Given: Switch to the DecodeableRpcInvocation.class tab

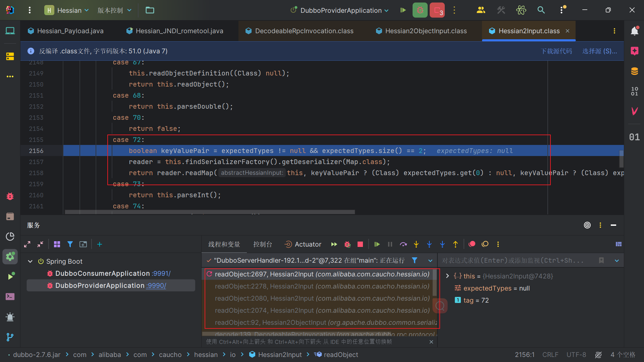Looking at the screenshot, I should [299, 31].
